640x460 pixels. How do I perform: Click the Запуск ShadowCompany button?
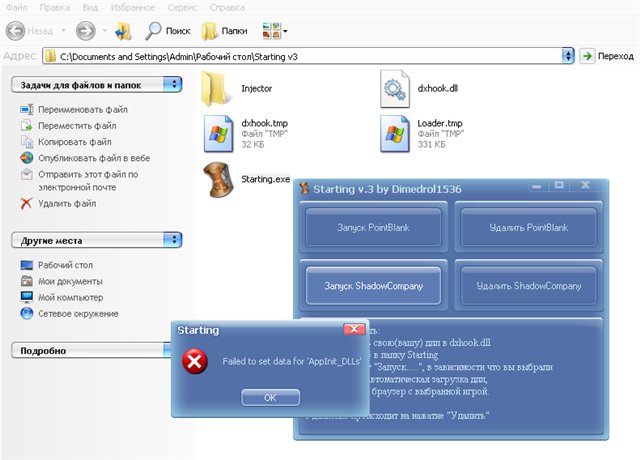tap(373, 286)
